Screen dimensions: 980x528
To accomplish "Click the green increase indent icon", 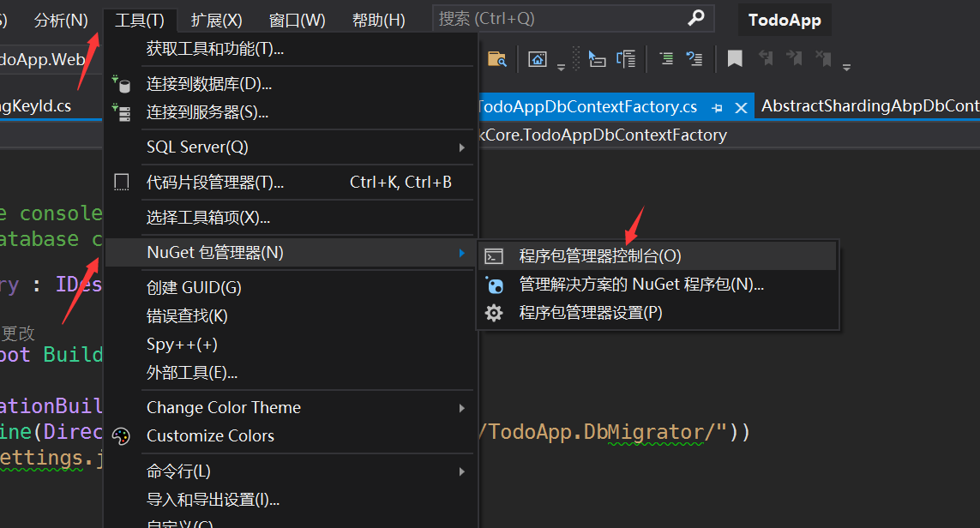I will tap(666, 59).
